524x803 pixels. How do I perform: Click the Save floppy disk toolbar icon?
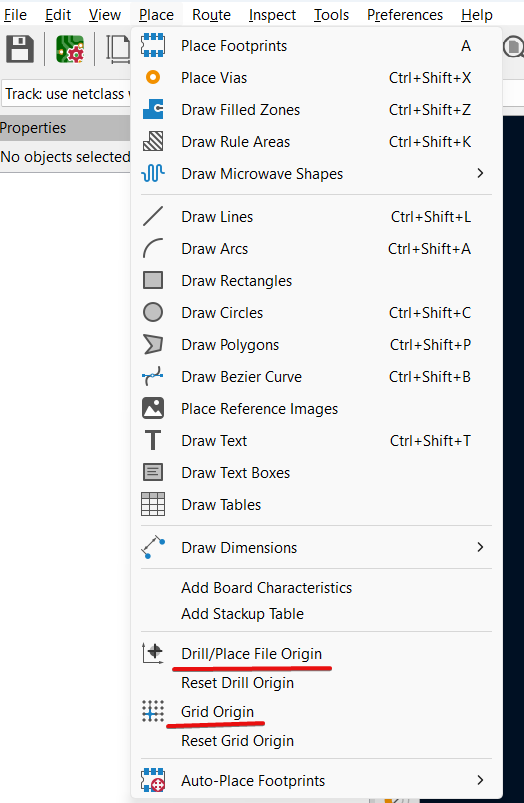pos(19,49)
